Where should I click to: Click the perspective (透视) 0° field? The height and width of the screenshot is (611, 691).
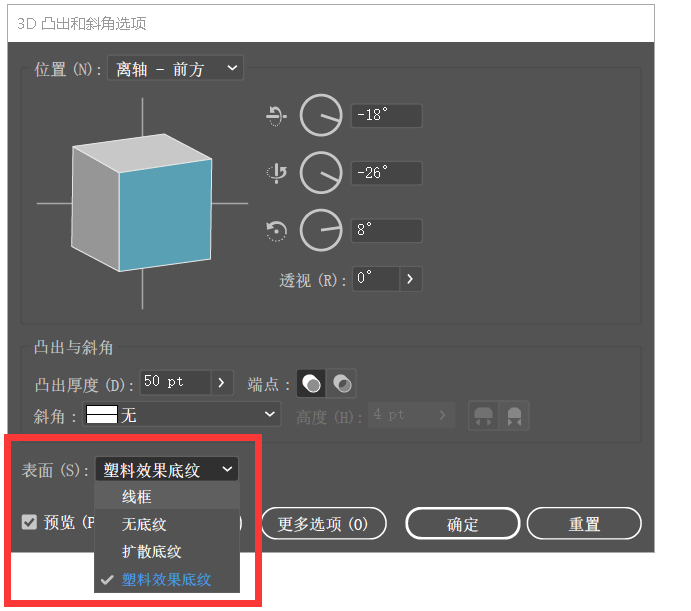pos(376,279)
